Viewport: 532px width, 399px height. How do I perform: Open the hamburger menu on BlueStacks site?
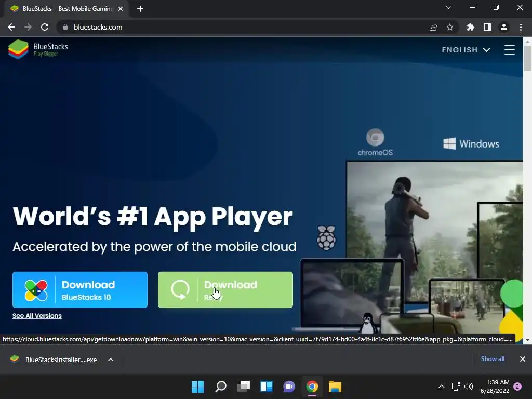pyautogui.click(x=509, y=50)
